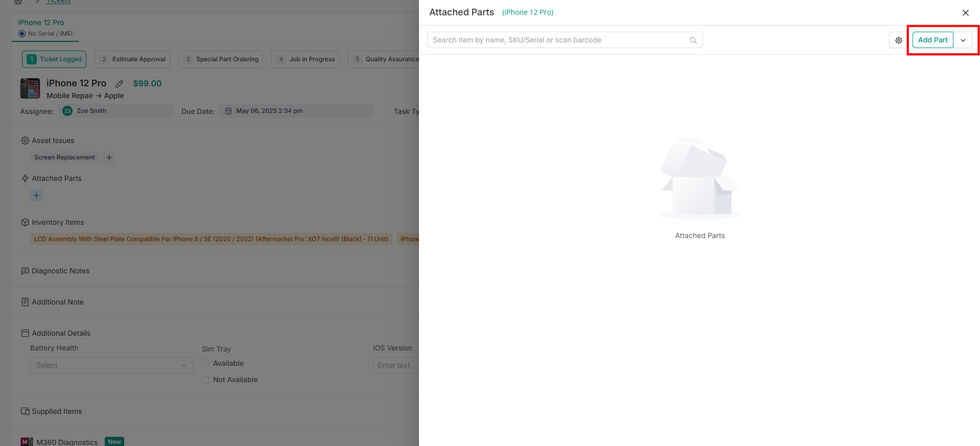Click the LCD Assembly inventory item tag
The height and width of the screenshot is (446, 980).
(x=211, y=239)
